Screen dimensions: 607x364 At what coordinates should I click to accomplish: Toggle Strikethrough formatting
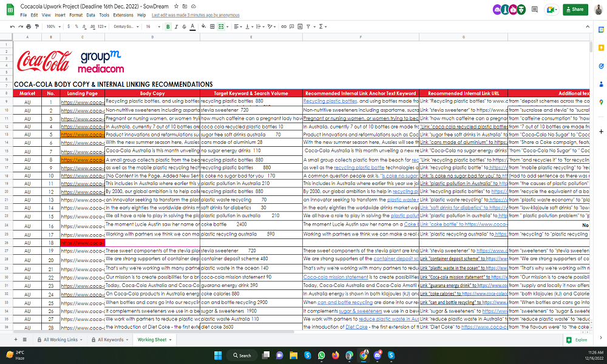185,27
